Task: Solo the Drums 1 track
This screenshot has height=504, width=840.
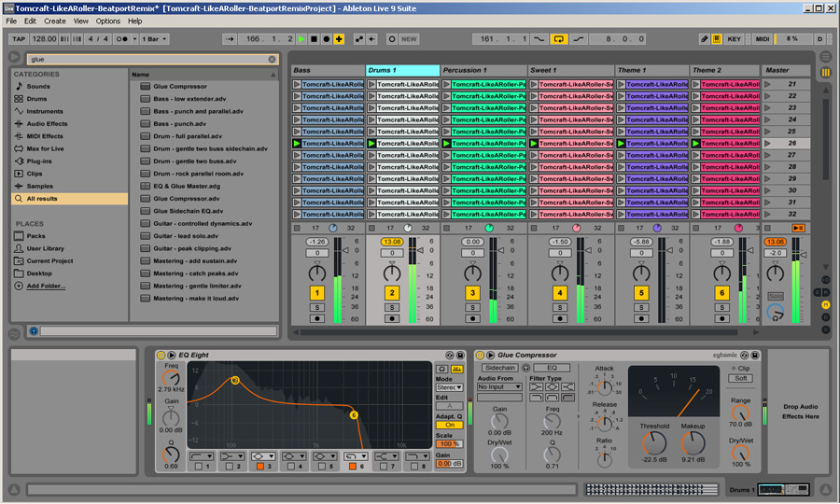Action: coord(392,306)
